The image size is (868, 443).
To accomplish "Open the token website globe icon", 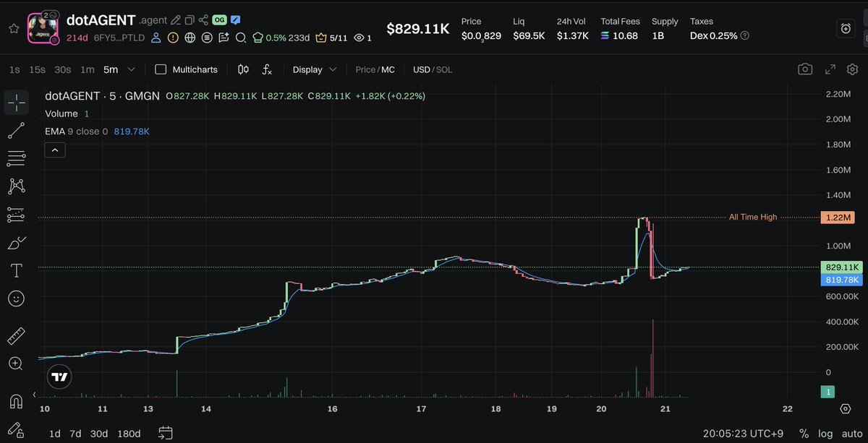I will tap(190, 37).
